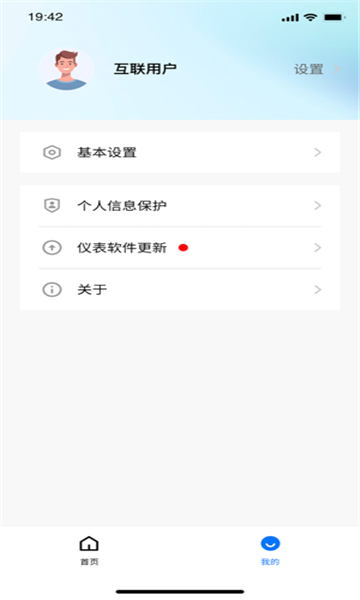Tap the Wi-Fi status icon
This screenshot has width=360, height=600.
click(310, 17)
